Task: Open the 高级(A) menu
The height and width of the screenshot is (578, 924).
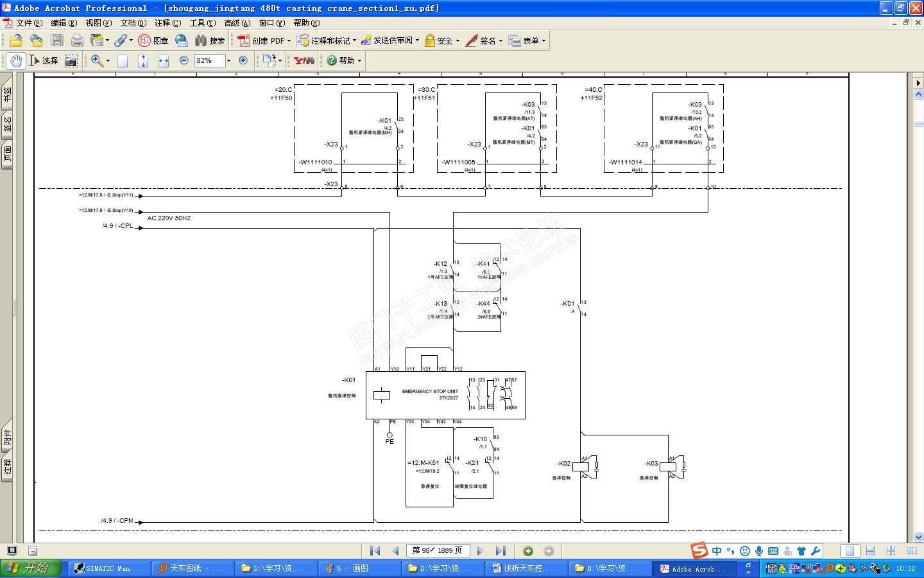Action: point(237,22)
